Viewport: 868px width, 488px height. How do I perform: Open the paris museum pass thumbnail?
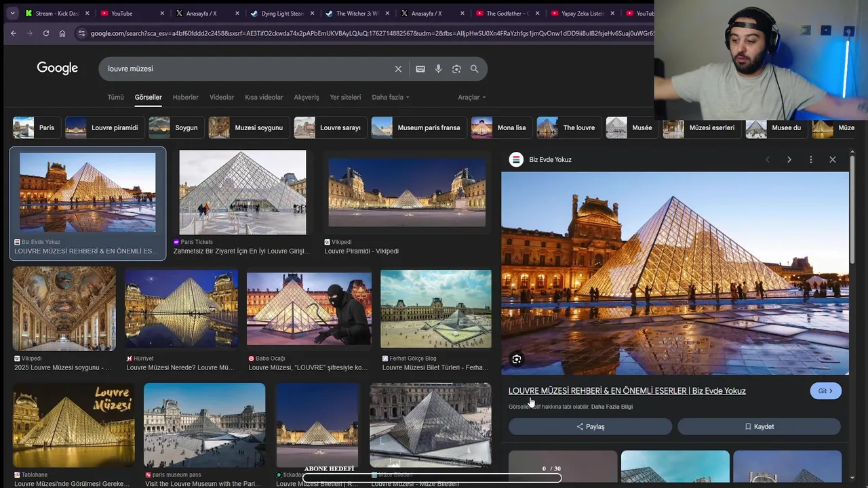204,426
